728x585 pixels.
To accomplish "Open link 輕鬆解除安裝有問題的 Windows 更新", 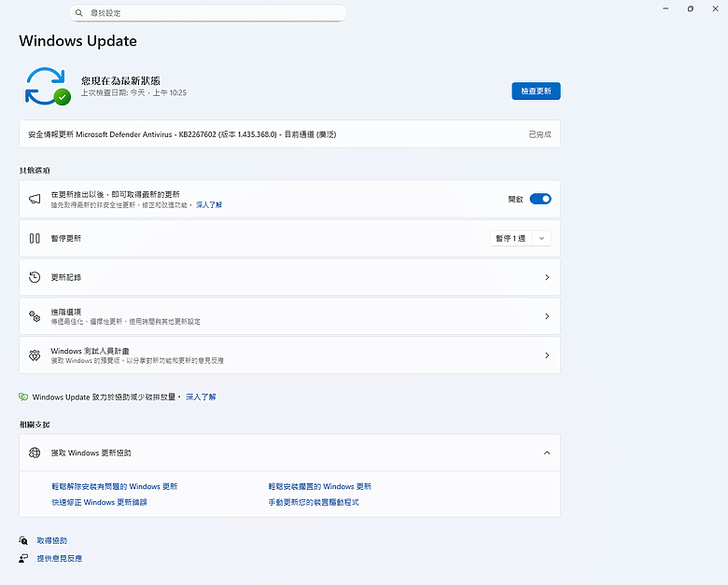I will click(115, 486).
